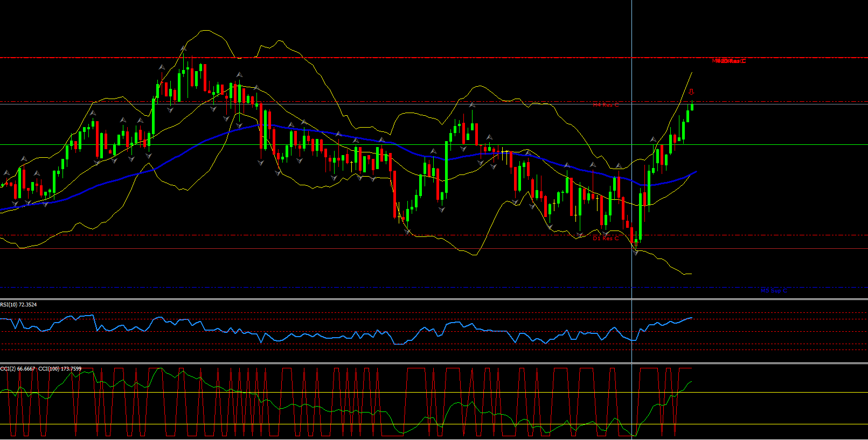This screenshot has height=440, width=868.
Task: Click the H4 Res C label
Action: 606,105
